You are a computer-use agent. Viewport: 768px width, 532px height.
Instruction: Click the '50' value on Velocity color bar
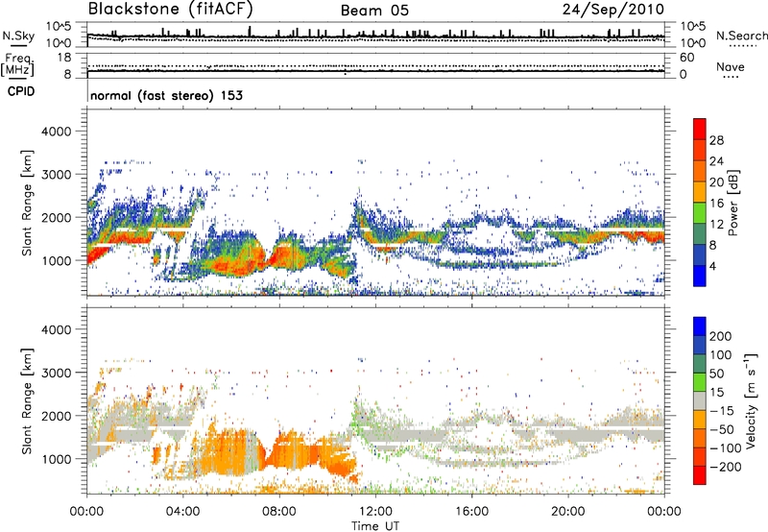(716, 374)
